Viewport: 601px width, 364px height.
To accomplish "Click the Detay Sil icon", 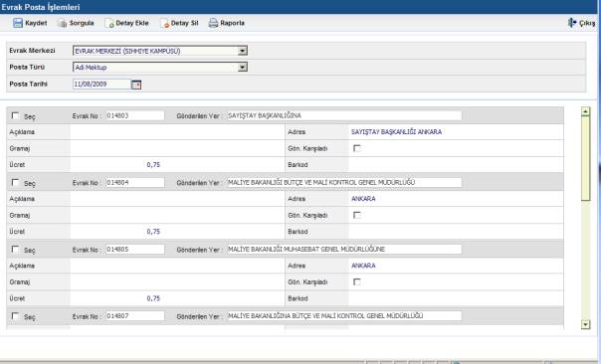I will click(x=164, y=23).
